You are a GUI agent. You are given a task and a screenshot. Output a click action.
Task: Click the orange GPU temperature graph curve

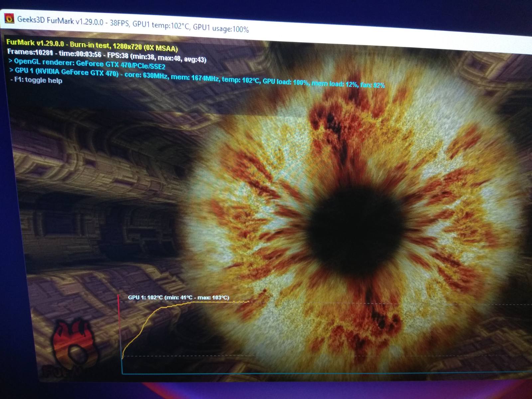pyautogui.click(x=186, y=329)
